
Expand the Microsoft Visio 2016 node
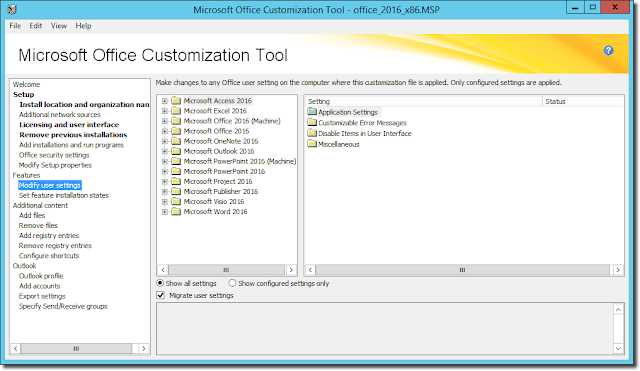pos(165,202)
